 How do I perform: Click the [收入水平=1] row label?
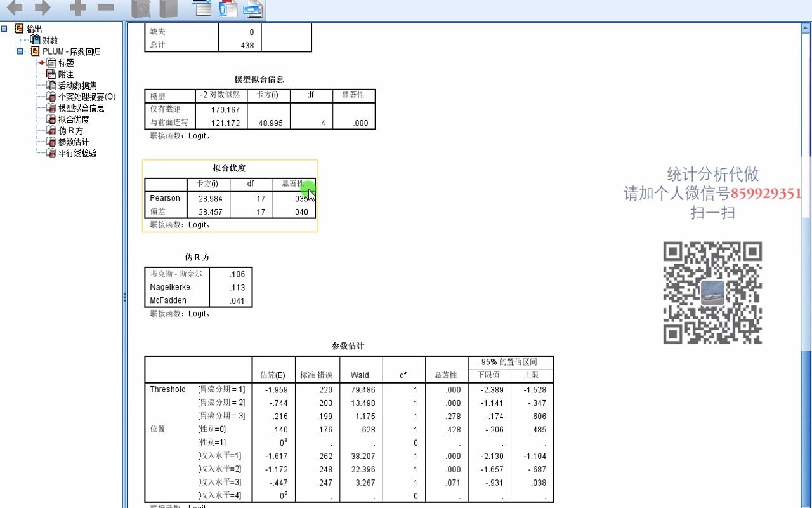(219, 455)
